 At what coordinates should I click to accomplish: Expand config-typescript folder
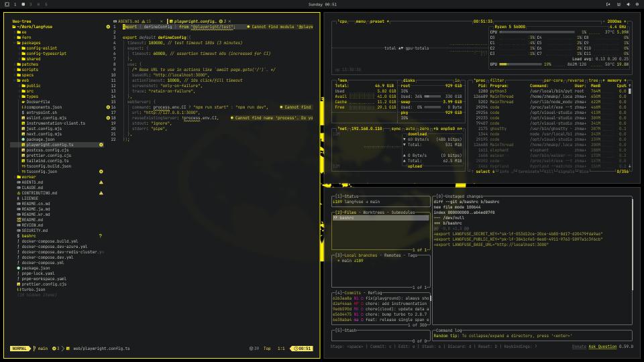pos(44,54)
